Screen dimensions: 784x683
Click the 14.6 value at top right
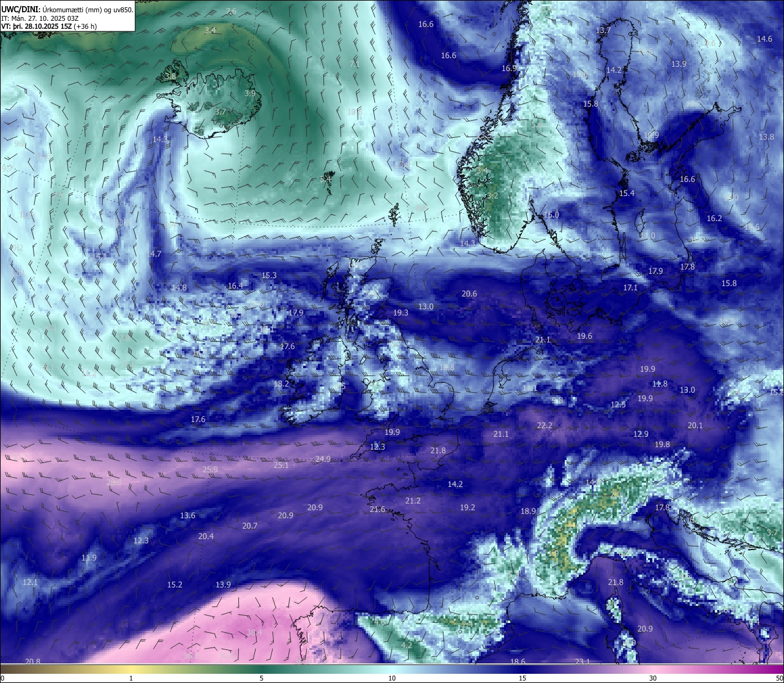tap(764, 39)
